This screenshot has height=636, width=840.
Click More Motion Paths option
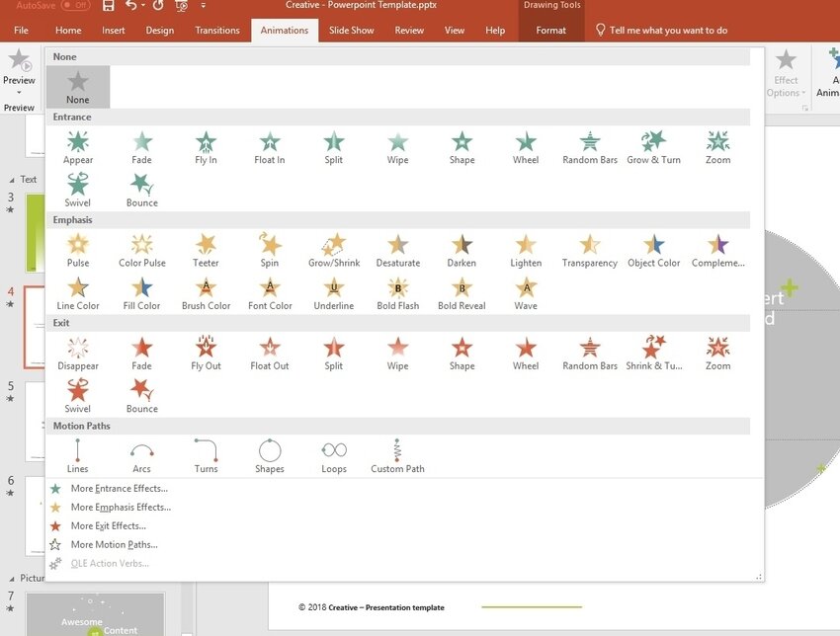[114, 545]
